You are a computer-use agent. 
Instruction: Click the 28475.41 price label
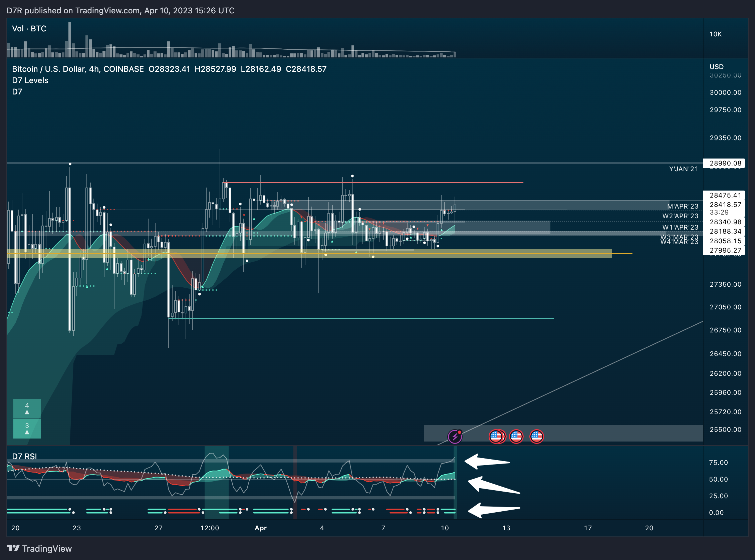(724, 195)
